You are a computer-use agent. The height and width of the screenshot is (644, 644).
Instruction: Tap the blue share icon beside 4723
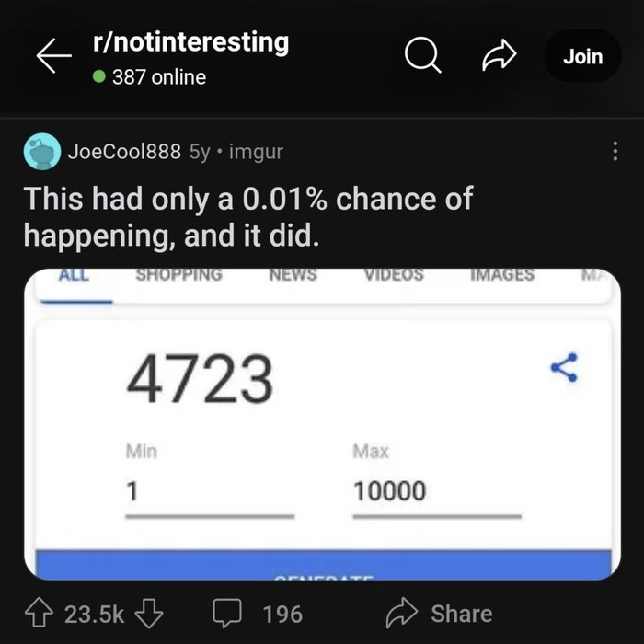point(564,367)
